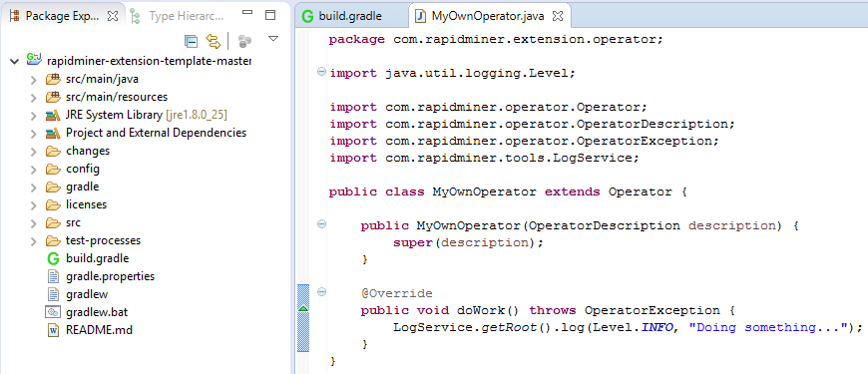The height and width of the screenshot is (374, 868).
Task: Click the green G icon of build.gradle file
Action: pos(53,258)
